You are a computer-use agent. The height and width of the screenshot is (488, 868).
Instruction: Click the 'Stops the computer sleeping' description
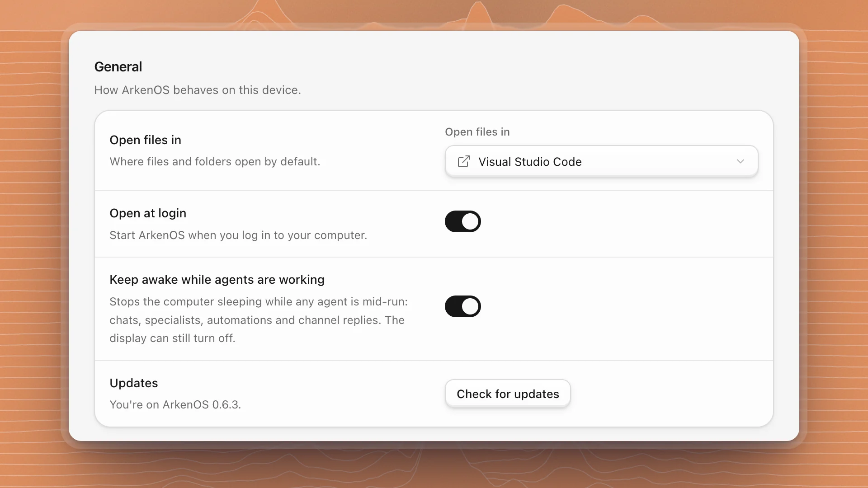pos(259,320)
